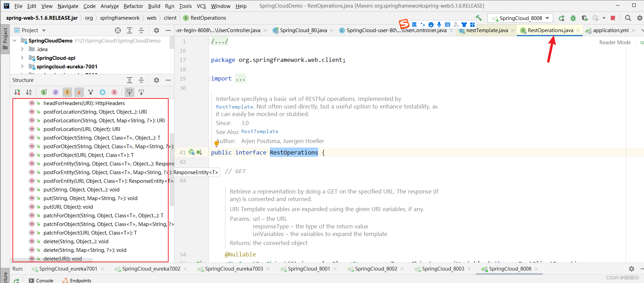The height and width of the screenshot is (283, 644).
Task: Toggle Show Properties purple p icon
Action: click(56, 92)
